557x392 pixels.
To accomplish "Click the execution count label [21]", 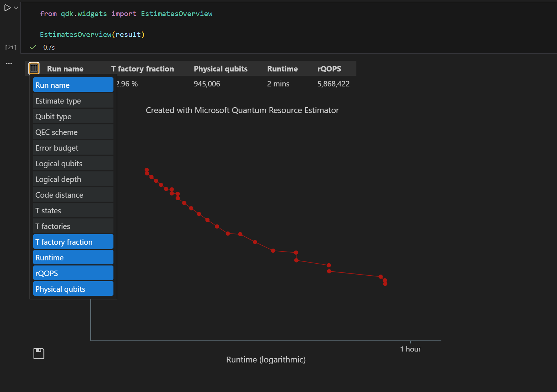I will pos(11,47).
